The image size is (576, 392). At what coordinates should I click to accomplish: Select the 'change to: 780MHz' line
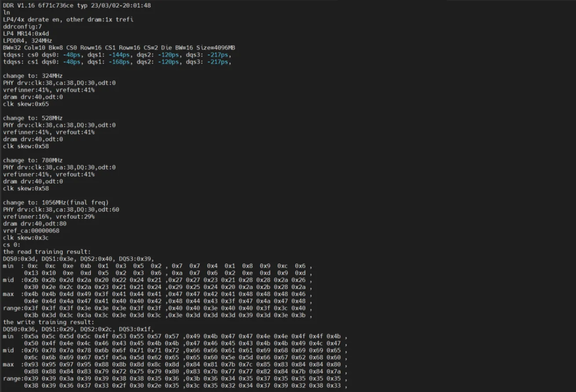(33, 160)
